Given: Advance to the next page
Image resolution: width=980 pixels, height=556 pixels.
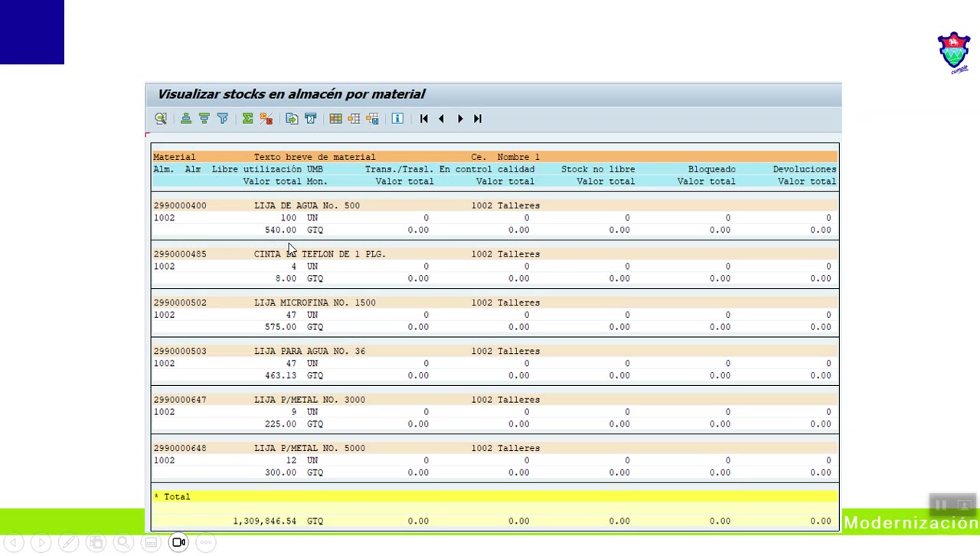Looking at the screenshot, I should coord(459,118).
